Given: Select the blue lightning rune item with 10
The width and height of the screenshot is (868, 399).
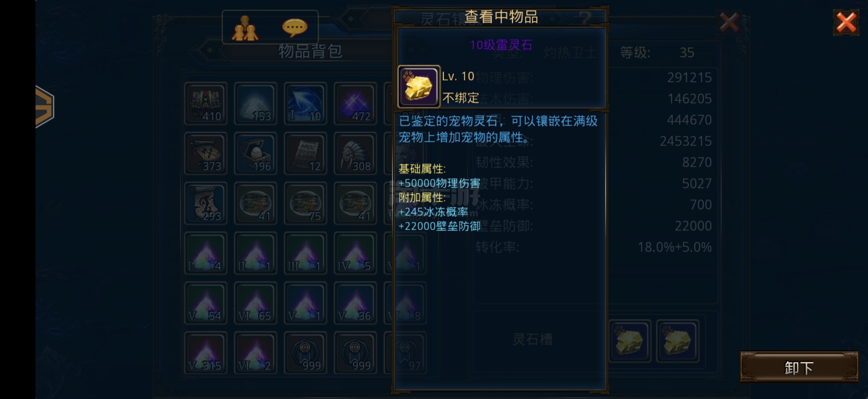Looking at the screenshot, I should click(305, 103).
